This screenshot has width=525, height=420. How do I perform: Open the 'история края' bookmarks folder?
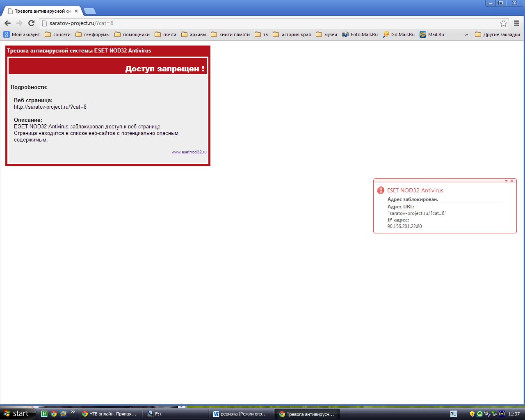(x=292, y=34)
